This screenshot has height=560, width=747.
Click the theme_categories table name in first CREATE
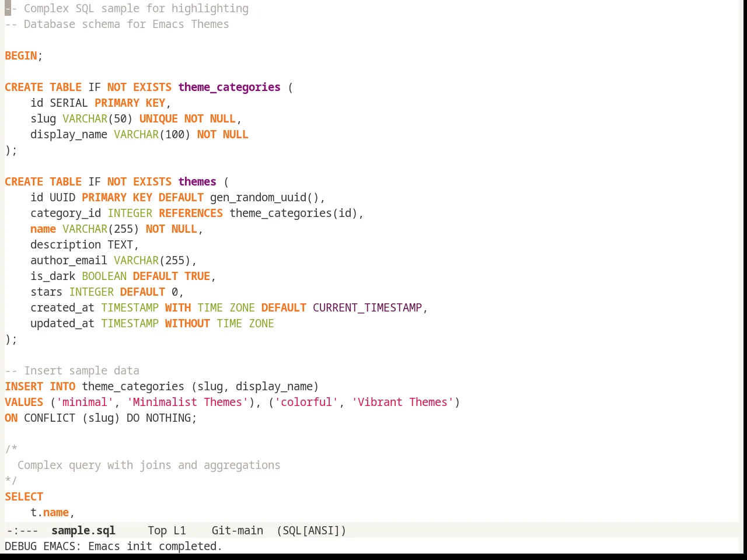tap(229, 87)
